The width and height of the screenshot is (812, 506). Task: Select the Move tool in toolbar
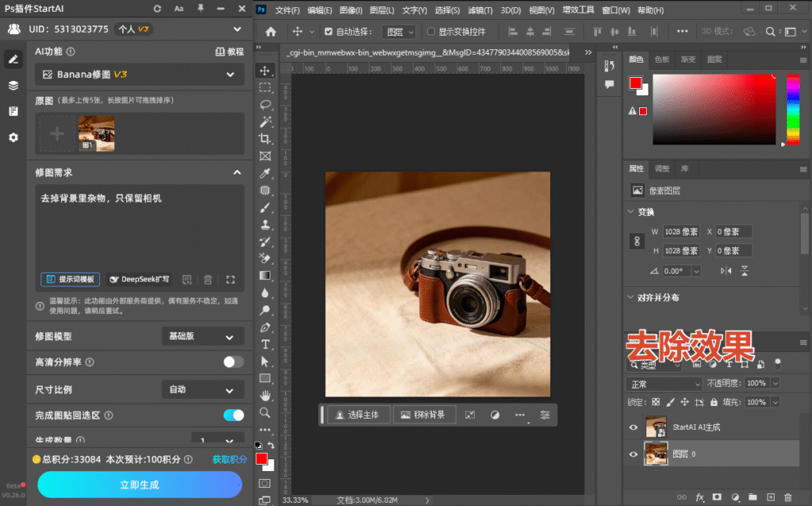(265, 71)
